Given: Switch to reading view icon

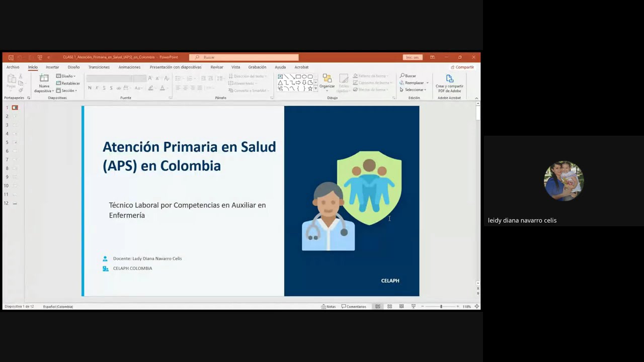Looking at the screenshot, I should coord(401,306).
